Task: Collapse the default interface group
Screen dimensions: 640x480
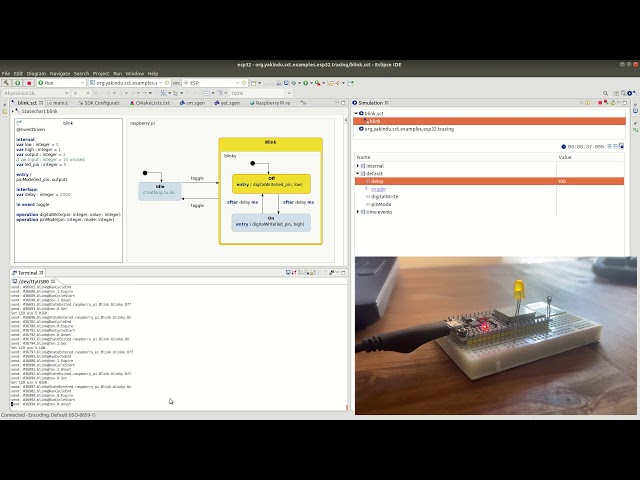Action: tap(358, 173)
